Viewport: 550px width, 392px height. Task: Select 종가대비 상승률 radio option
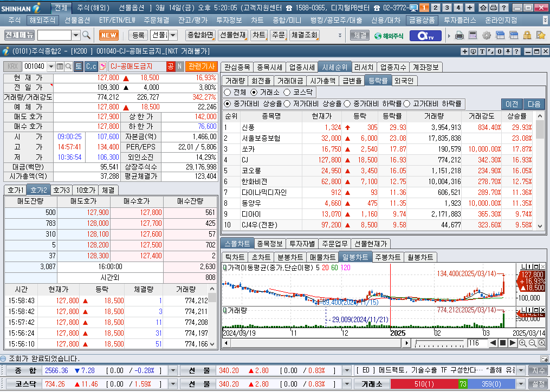pos(228,104)
